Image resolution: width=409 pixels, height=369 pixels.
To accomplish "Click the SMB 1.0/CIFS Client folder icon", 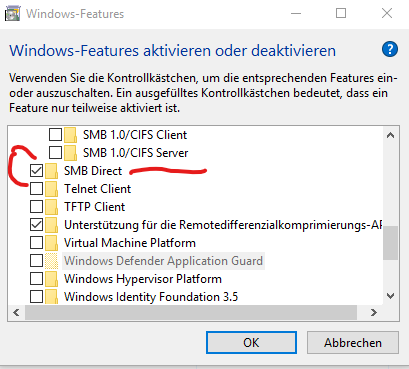I will coord(70,135).
